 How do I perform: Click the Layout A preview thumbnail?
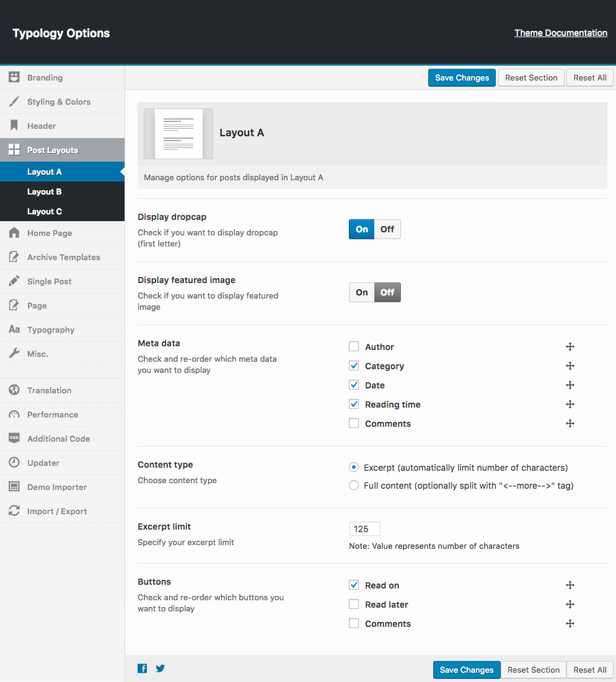pyautogui.click(x=178, y=133)
